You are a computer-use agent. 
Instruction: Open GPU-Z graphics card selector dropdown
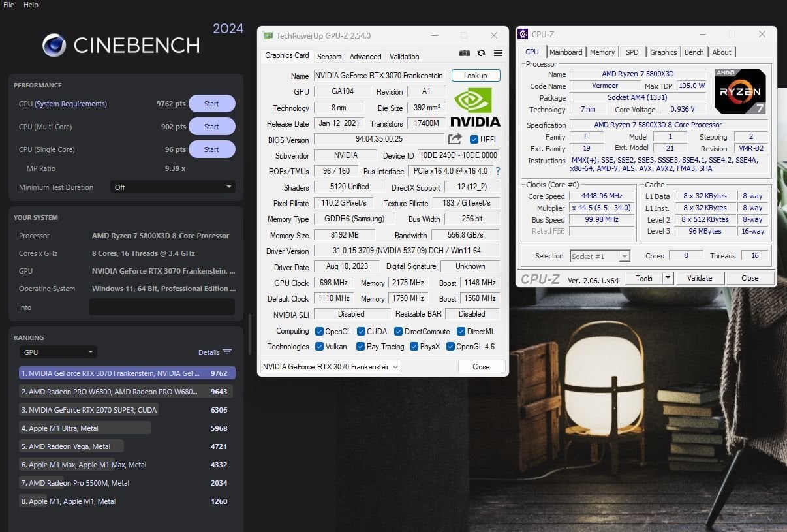pyautogui.click(x=330, y=366)
